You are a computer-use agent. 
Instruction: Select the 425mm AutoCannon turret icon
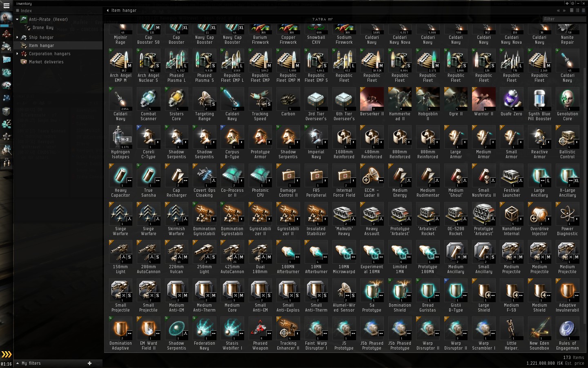[x=232, y=252]
